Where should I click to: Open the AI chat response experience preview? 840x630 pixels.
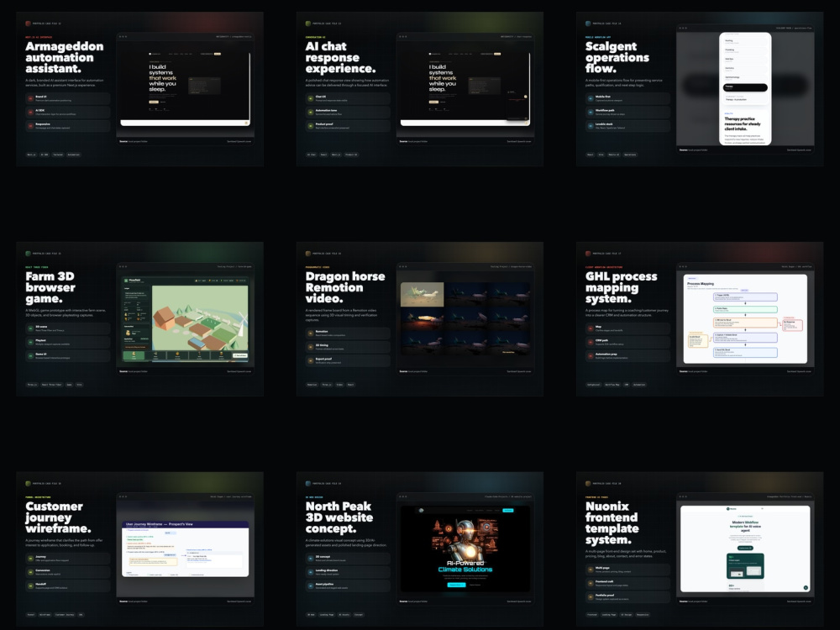[465, 88]
